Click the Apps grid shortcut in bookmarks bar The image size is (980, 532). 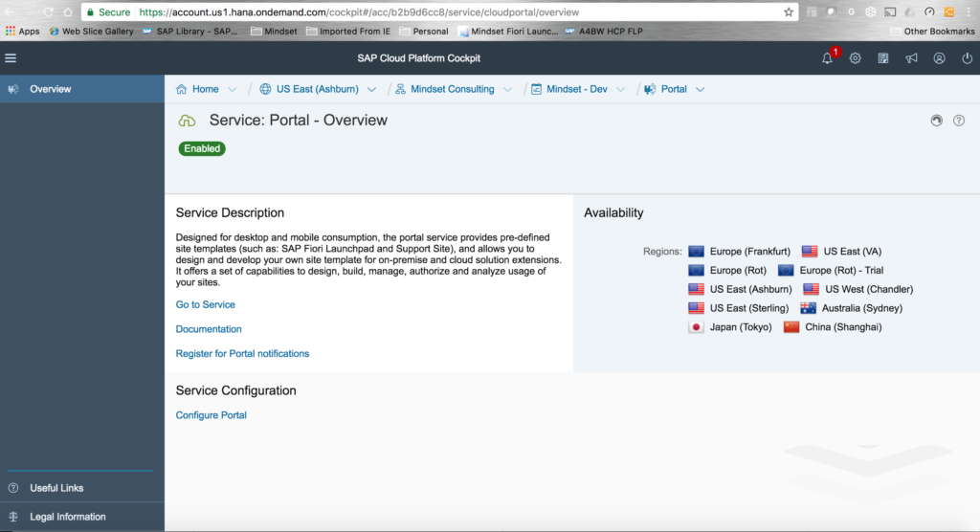pos(23,32)
